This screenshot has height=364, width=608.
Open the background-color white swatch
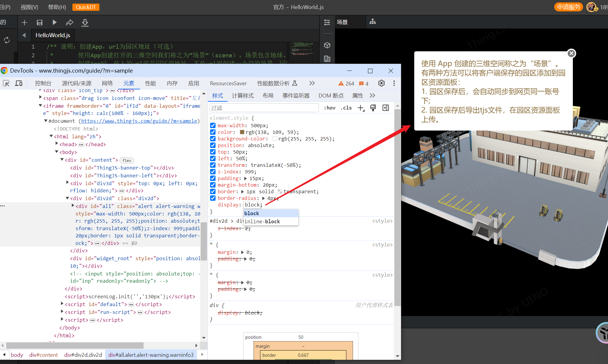pos(275,139)
